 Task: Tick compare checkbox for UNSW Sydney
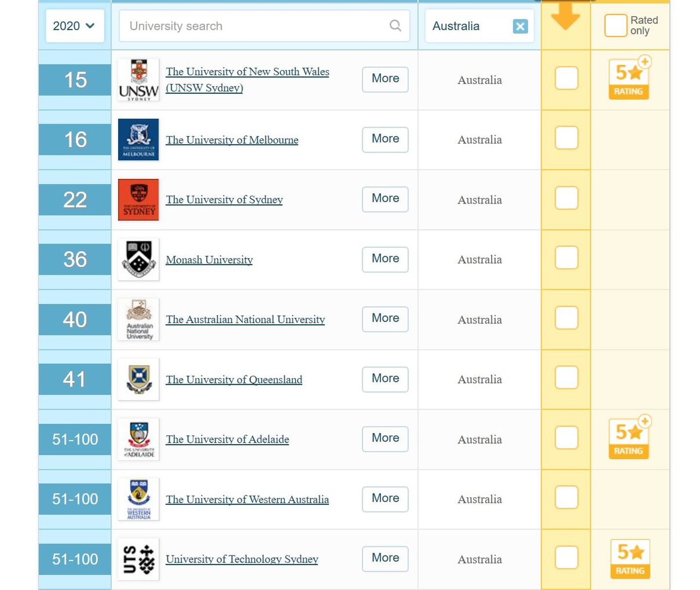click(566, 78)
